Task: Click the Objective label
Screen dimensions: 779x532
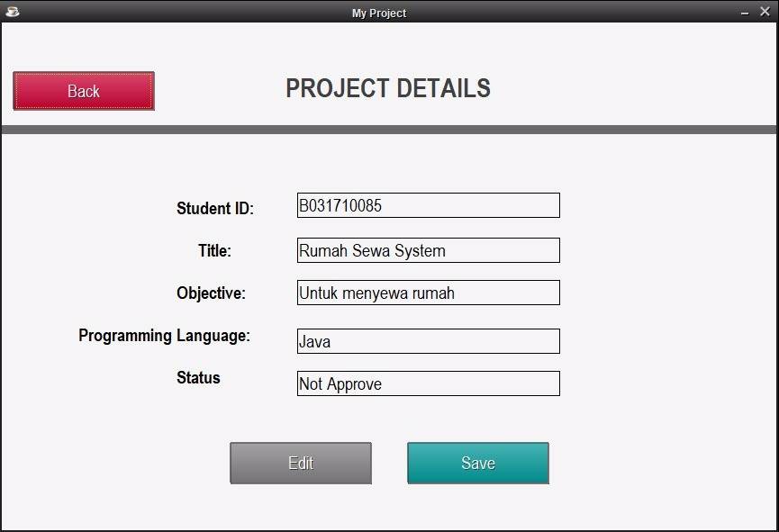Action: click(213, 294)
